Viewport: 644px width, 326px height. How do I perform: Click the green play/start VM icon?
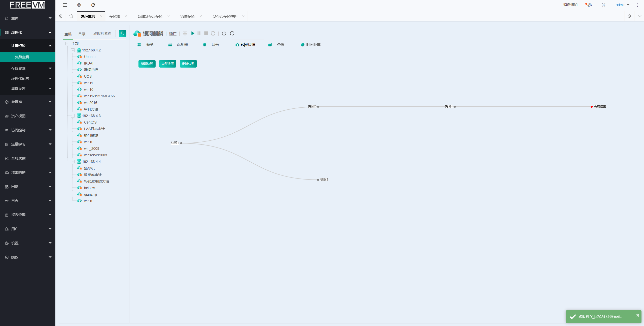point(193,33)
